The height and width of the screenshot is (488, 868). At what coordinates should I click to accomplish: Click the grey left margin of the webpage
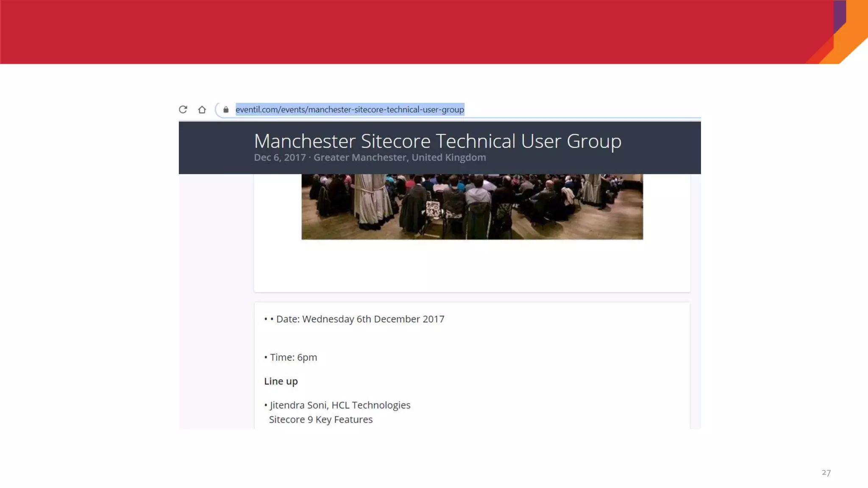click(x=215, y=297)
